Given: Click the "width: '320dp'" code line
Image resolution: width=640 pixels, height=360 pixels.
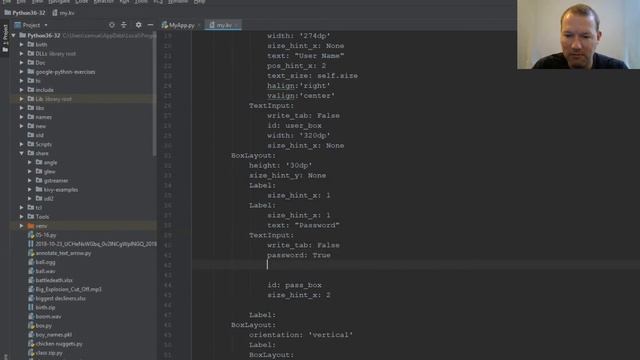Looking at the screenshot, I should point(299,136).
